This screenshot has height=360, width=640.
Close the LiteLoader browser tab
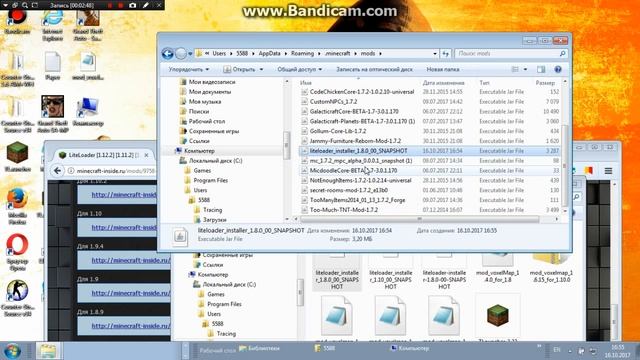pos(147,155)
